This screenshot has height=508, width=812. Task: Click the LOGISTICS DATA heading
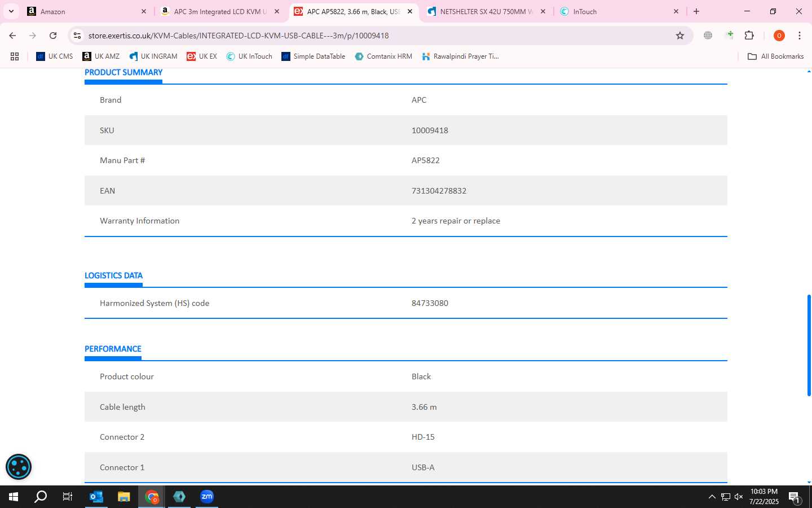(x=113, y=275)
